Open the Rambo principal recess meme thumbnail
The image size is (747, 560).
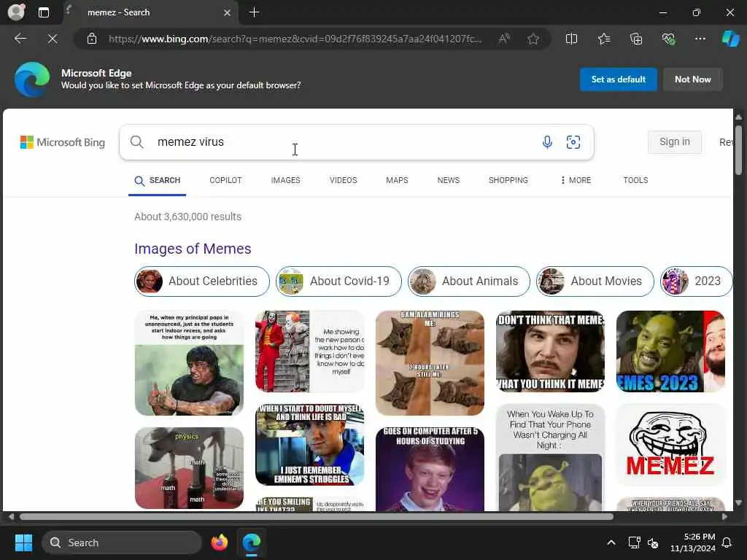click(x=189, y=363)
